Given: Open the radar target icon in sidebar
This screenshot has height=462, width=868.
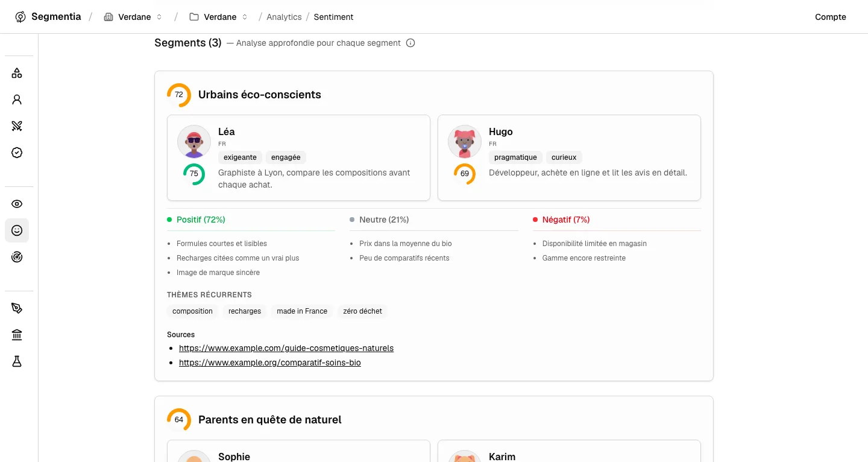Looking at the screenshot, I should pos(17,257).
